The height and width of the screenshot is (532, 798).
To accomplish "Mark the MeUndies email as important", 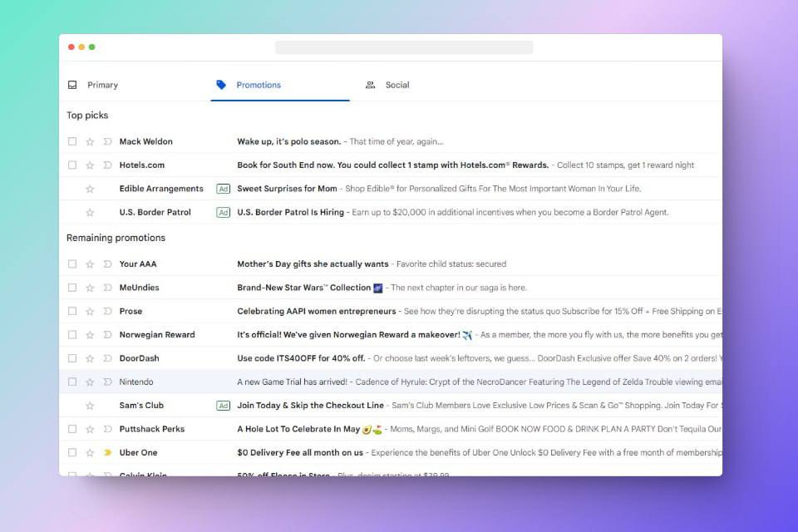I will (107, 288).
